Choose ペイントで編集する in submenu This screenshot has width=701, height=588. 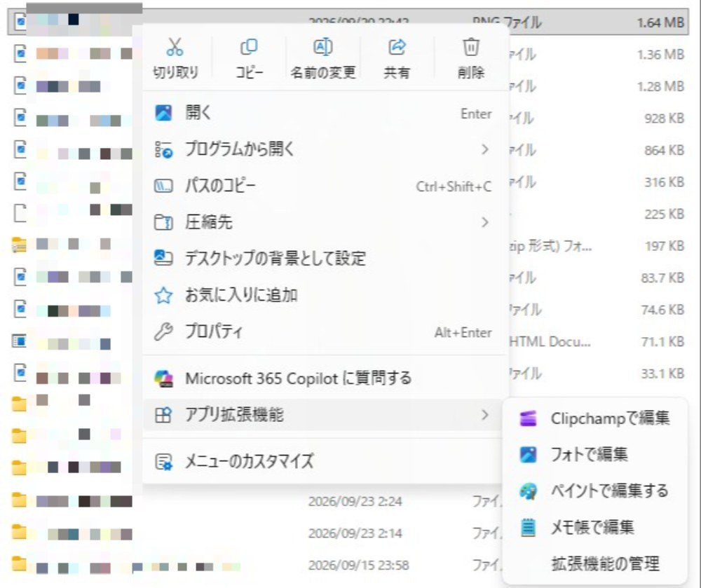pyautogui.click(x=595, y=491)
